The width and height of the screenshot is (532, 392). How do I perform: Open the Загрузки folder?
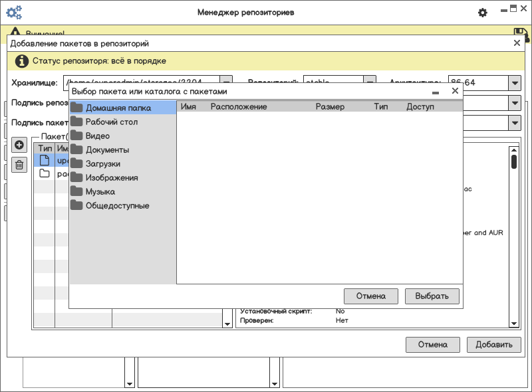(102, 163)
